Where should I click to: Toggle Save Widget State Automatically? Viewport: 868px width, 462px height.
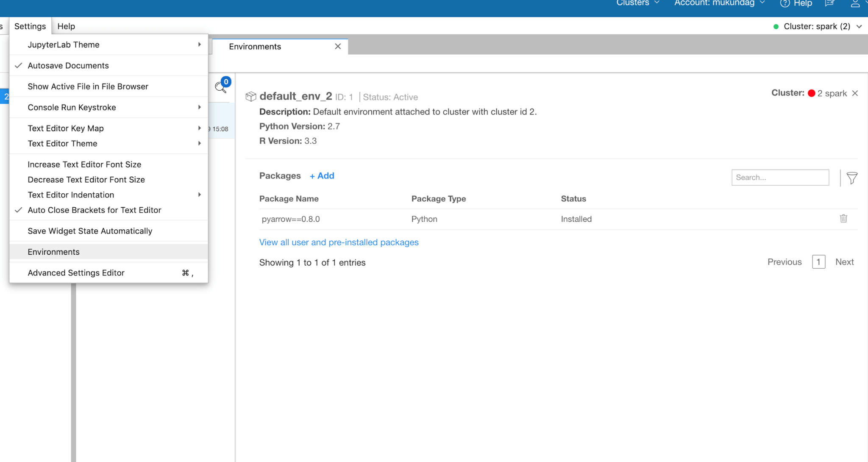(x=109, y=231)
